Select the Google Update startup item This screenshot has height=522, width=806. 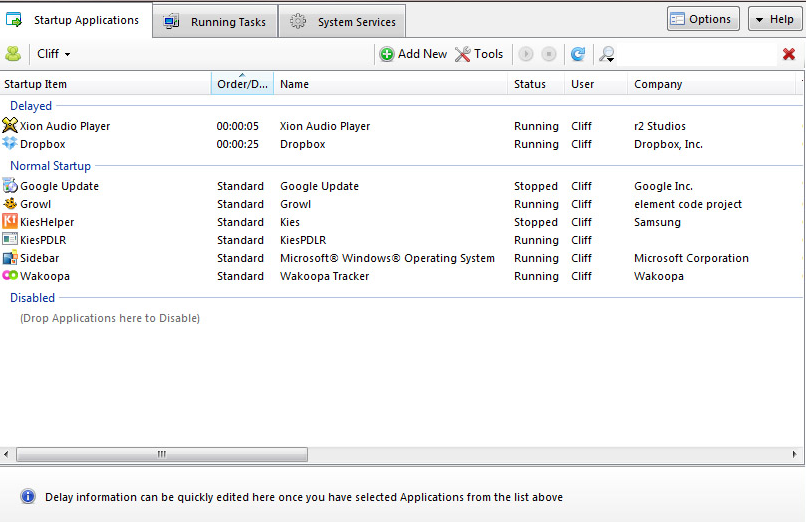click(x=59, y=186)
